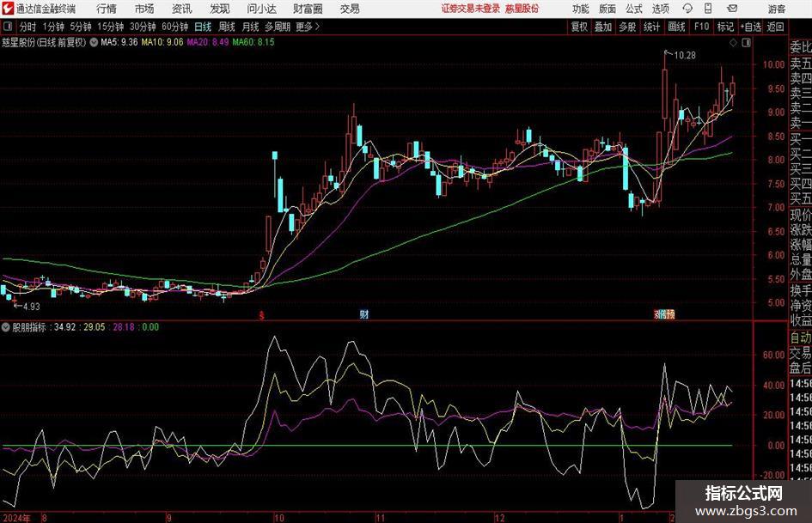Click the 统计 statistics button
This screenshot has height=523, width=812.
[x=651, y=27]
